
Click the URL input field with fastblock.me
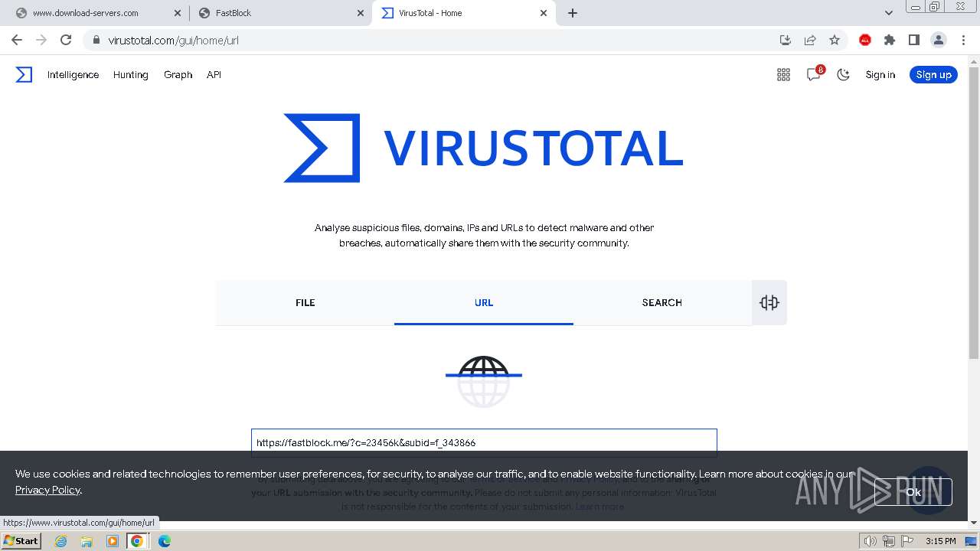(x=484, y=442)
